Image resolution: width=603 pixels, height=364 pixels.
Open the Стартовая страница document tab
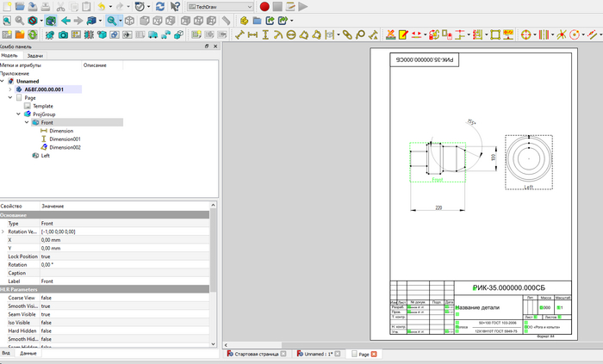[x=256, y=354]
